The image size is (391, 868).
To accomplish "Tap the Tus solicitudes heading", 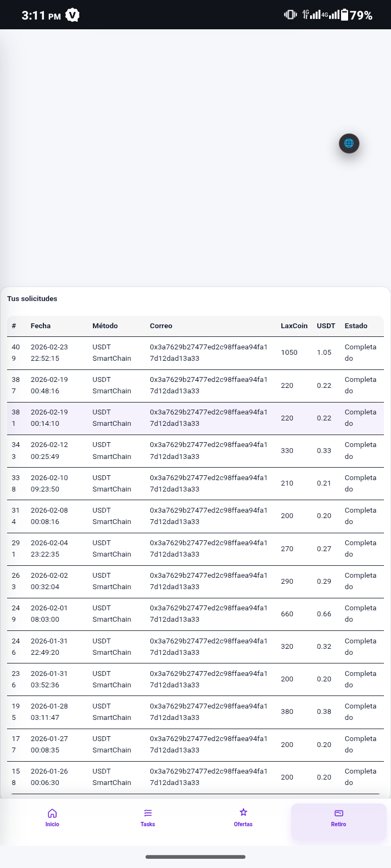I will (32, 299).
